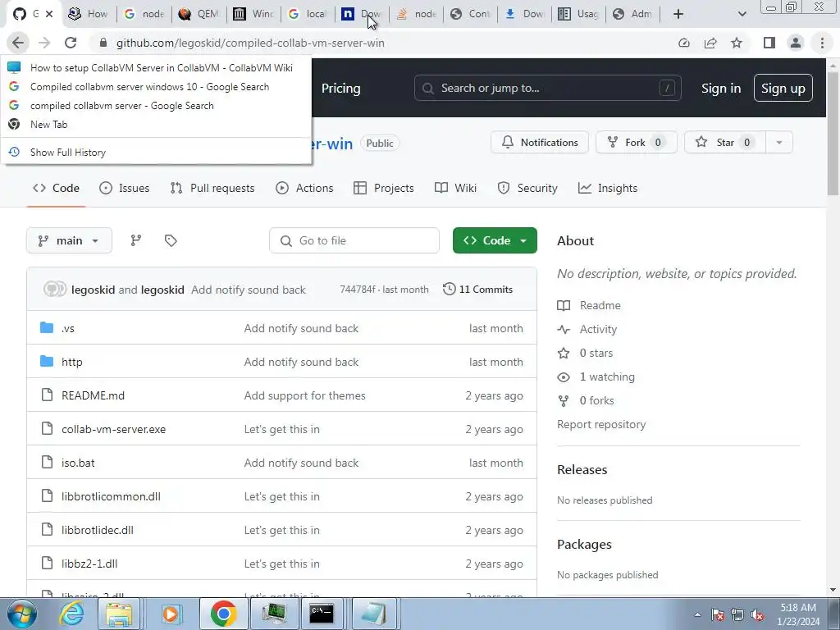This screenshot has width=840, height=630.
Task: Open the Command Prompt taskbar icon
Action: 322,614
